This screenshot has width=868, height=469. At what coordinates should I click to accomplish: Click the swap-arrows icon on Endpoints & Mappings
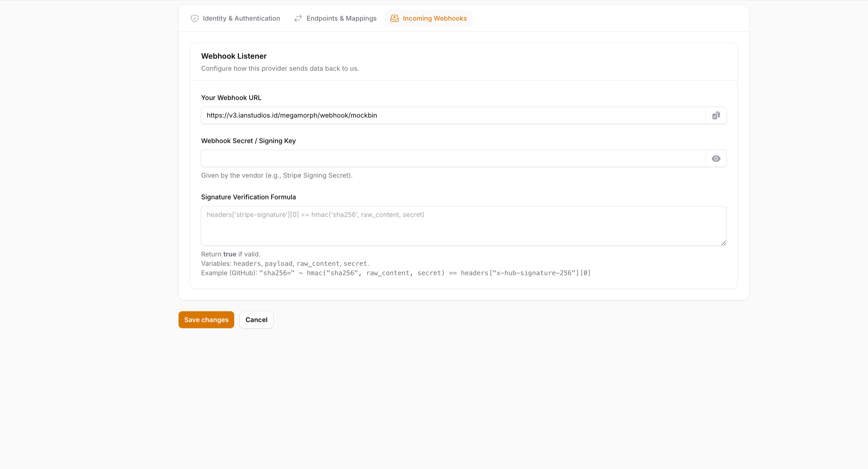(x=298, y=18)
